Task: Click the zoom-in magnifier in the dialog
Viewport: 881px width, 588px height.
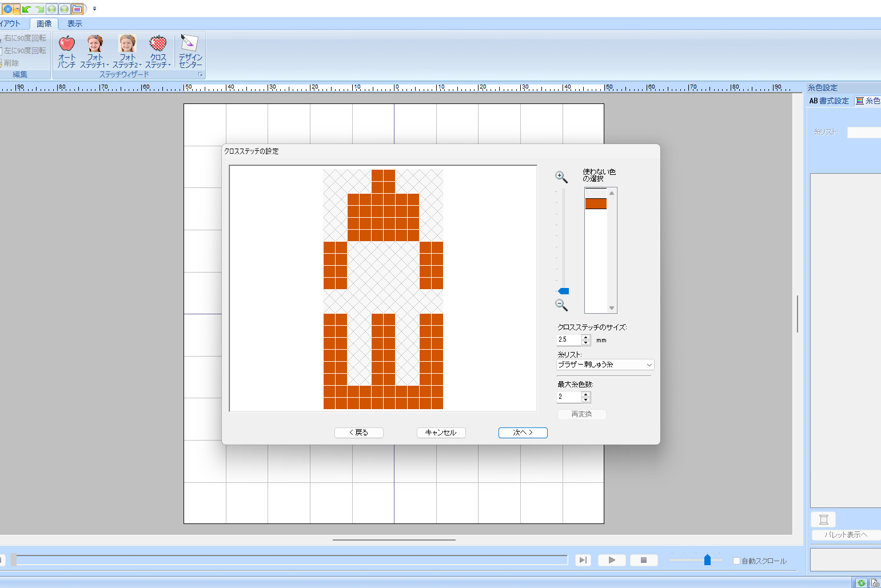Action: (x=561, y=177)
